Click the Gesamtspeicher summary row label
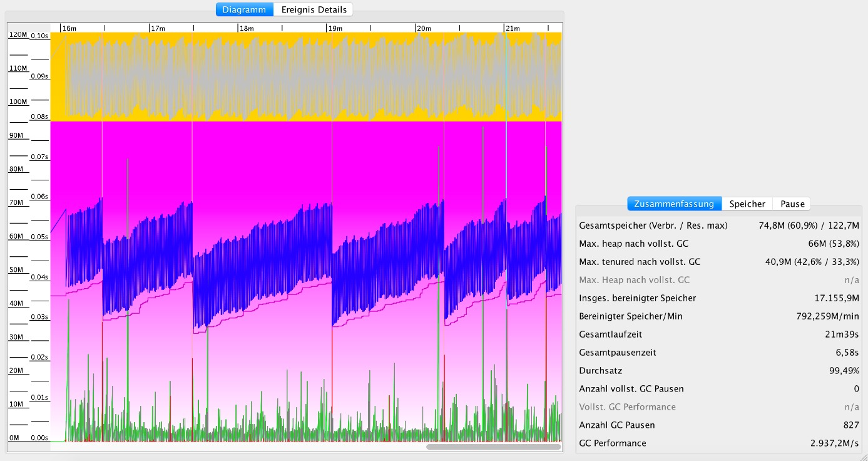Viewport: 868px width, 461px height. (653, 225)
